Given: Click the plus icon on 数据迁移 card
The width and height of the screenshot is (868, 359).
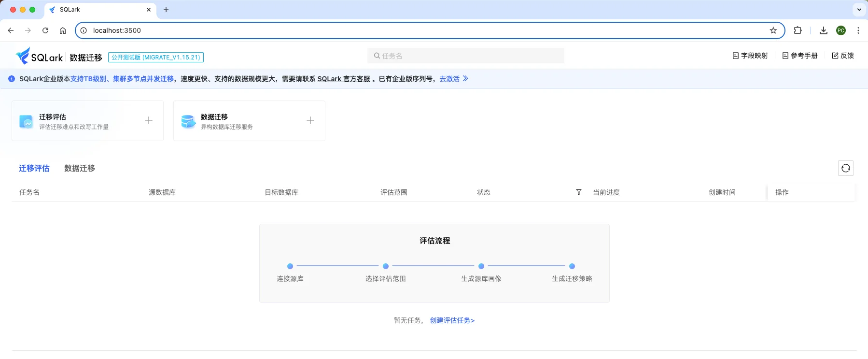Looking at the screenshot, I should pos(310,120).
